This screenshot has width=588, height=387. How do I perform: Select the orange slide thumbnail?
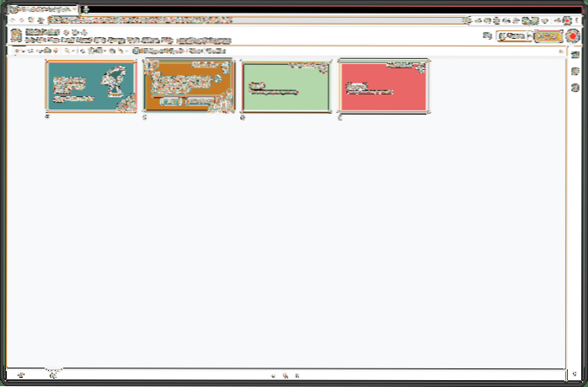[189, 86]
